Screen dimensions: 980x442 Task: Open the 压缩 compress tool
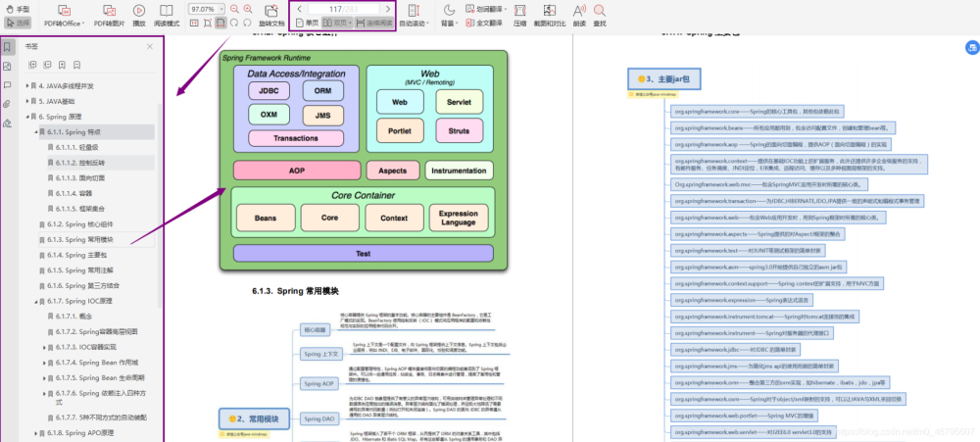coord(519,17)
